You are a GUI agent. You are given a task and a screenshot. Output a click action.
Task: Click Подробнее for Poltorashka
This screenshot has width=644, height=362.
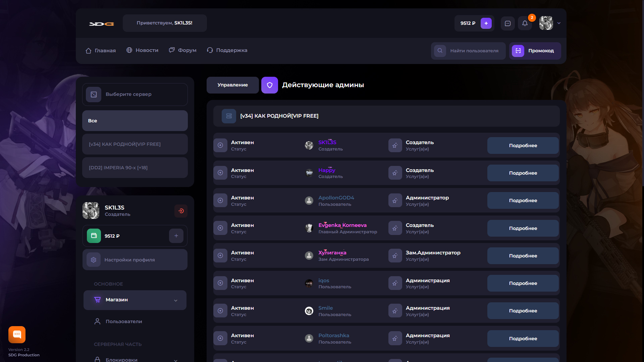tap(523, 339)
